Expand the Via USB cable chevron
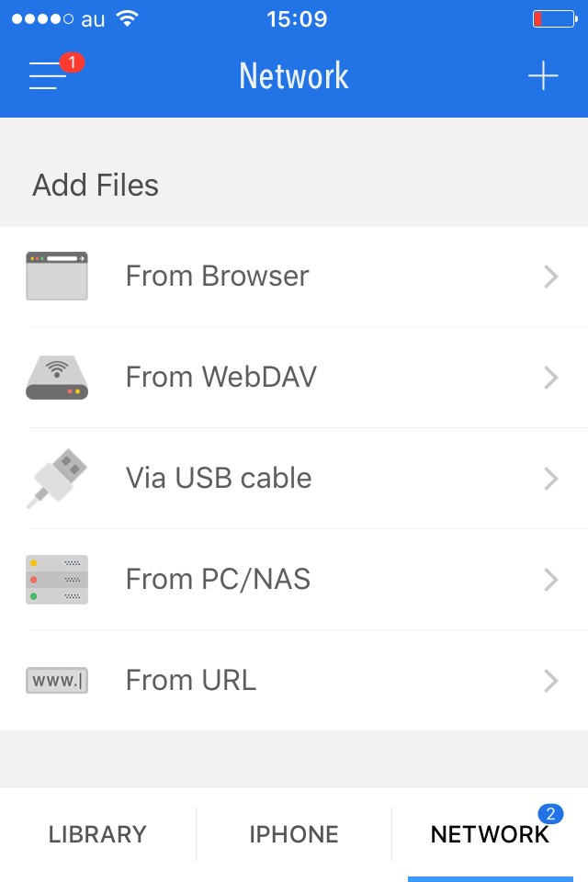The image size is (588, 882). [551, 479]
